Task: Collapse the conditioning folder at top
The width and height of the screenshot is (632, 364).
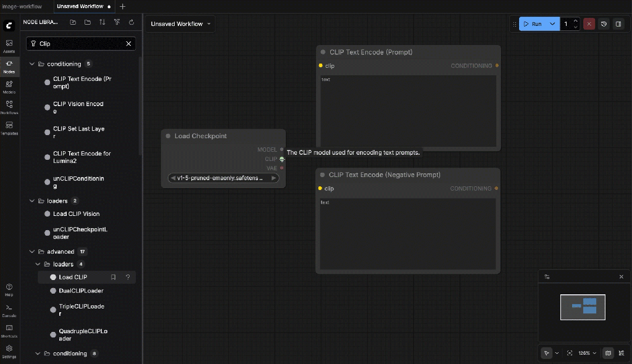Action: point(32,64)
